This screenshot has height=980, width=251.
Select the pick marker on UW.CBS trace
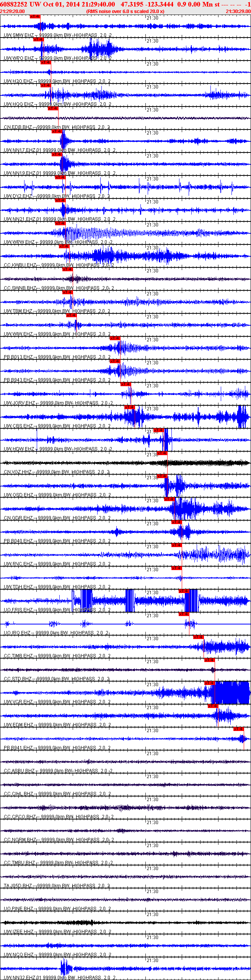click(x=130, y=407)
